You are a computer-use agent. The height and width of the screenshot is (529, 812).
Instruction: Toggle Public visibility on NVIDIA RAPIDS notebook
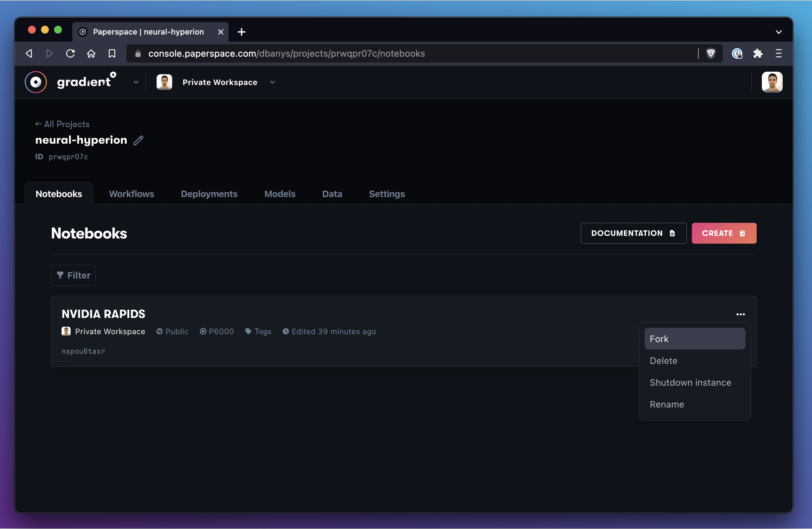coord(172,331)
